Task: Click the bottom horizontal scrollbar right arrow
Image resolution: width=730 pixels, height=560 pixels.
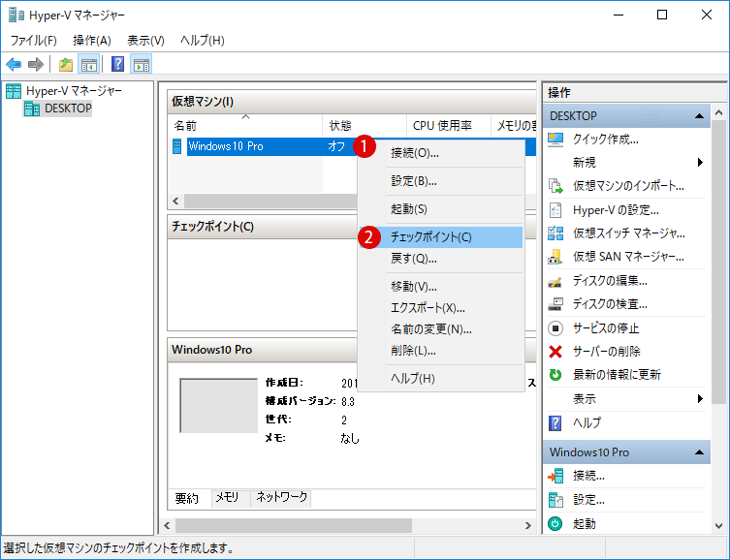Action: point(528,525)
